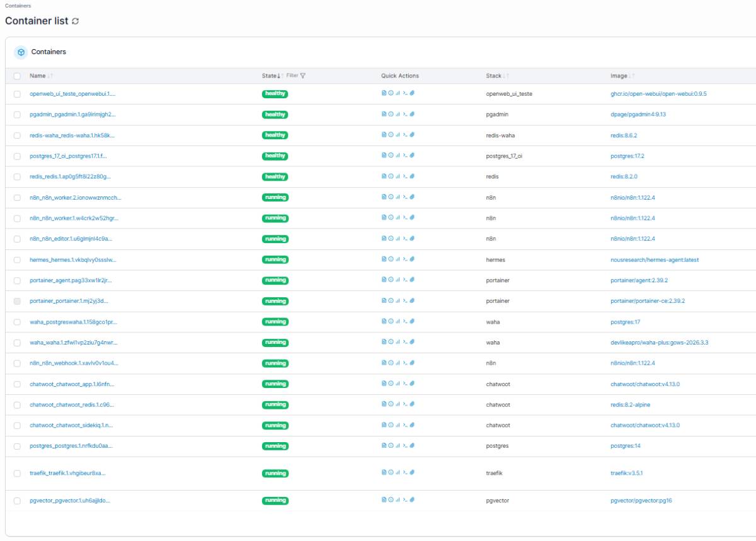Sort containers by Name column
This screenshot has height=541, width=756.
pyautogui.click(x=40, y=76)
